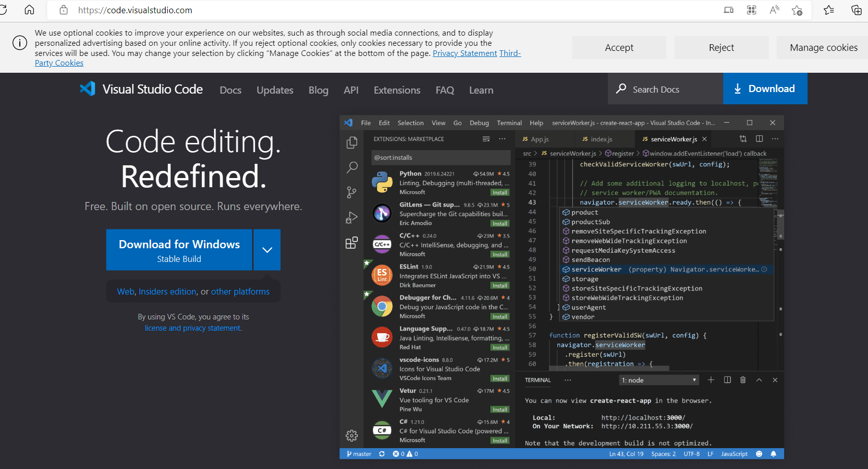Close the serviceWorker.js tab
Image resolution: width=868 pixels, height=469 pixels.
(704, 139)
